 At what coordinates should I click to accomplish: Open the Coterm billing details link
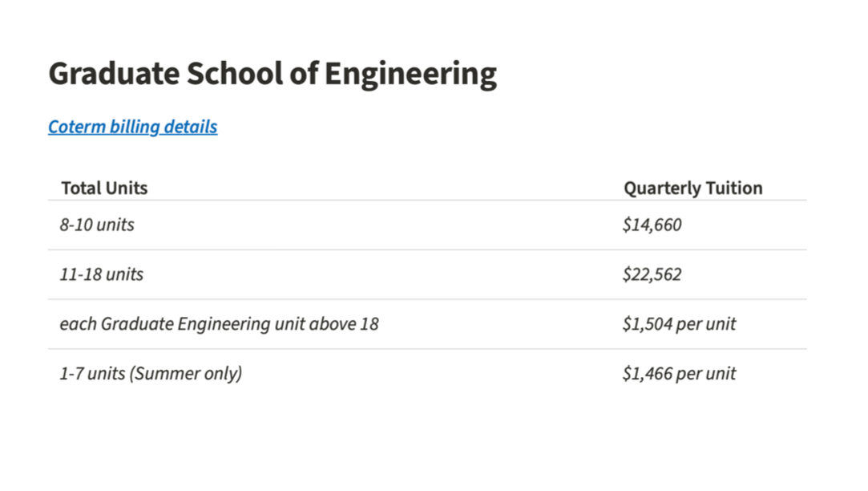[x=132, y=127]
